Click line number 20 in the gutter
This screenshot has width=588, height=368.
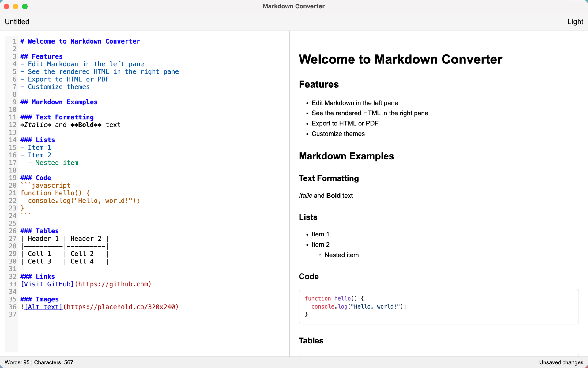coord(13,185)
